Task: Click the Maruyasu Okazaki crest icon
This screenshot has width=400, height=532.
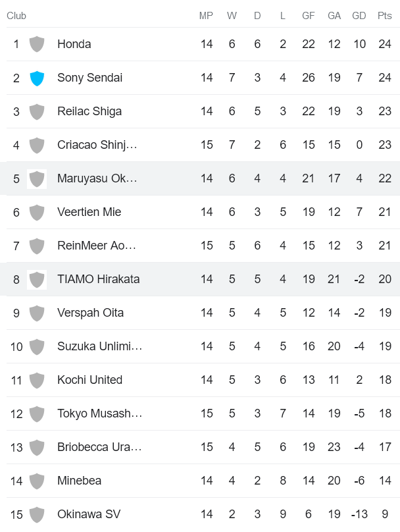Action: (37, 178)
